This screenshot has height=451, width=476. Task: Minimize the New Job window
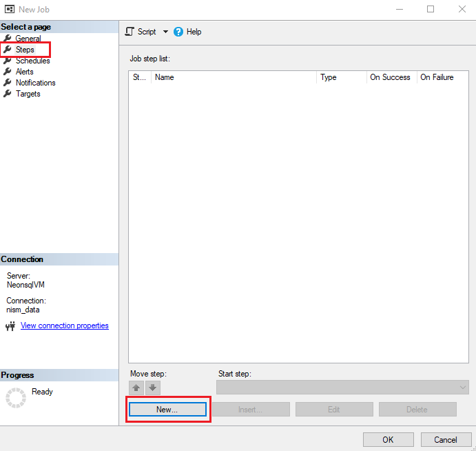click(x=400, y=9)
